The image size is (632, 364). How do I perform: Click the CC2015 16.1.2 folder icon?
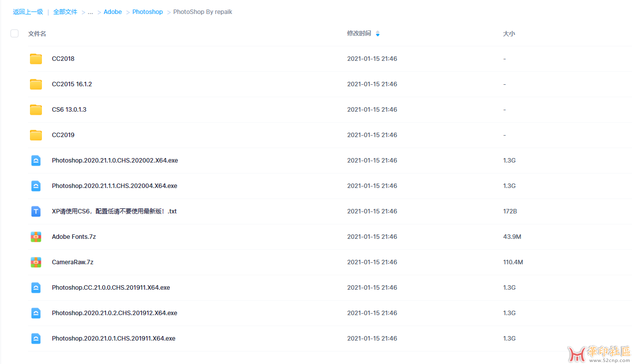[36, 84]
